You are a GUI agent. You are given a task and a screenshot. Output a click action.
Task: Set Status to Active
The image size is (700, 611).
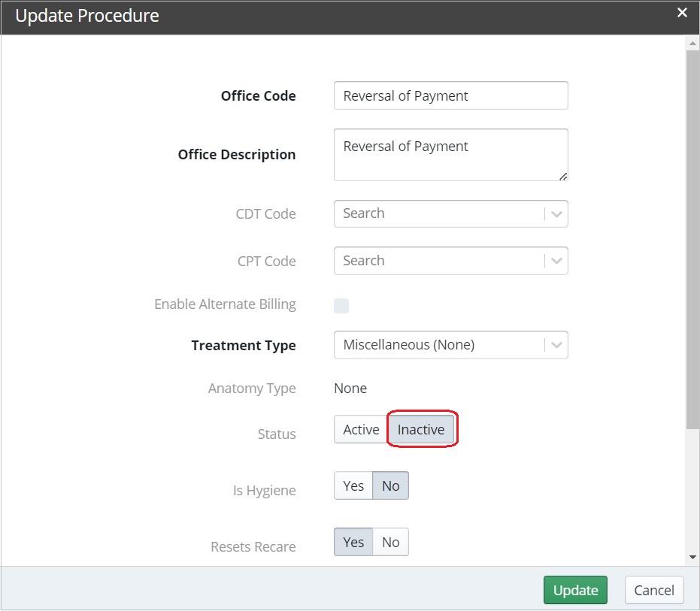361,430
